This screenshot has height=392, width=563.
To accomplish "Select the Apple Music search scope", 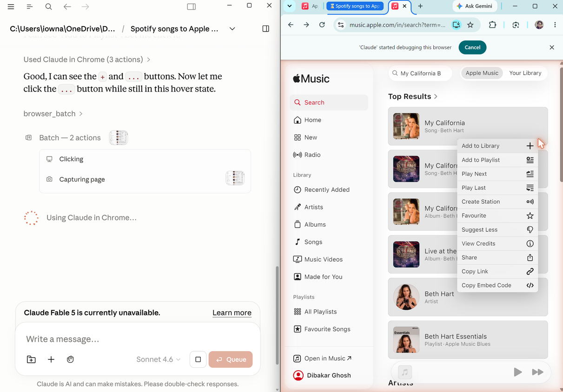I will point(482,73).
